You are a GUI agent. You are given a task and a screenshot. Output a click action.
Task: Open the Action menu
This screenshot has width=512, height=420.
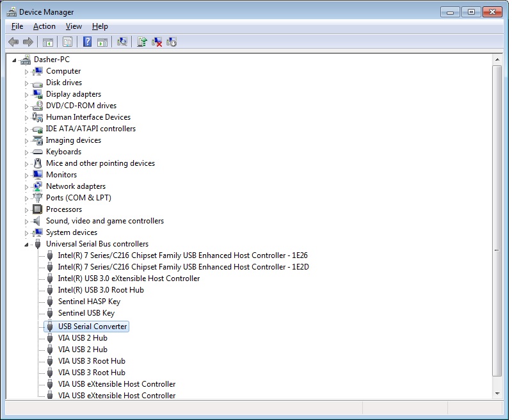[x=44, y=26]
